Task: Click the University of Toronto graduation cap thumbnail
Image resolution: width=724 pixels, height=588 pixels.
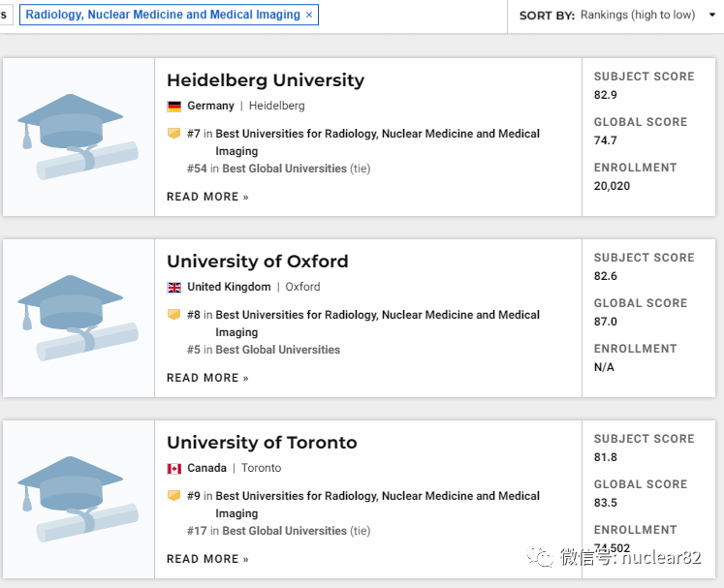Action: pyautogui.click(x=78, y=499)
